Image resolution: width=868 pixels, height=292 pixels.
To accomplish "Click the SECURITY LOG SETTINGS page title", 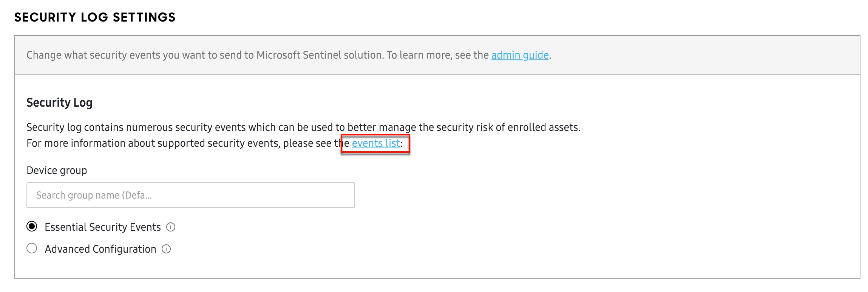I will point(95,17).
